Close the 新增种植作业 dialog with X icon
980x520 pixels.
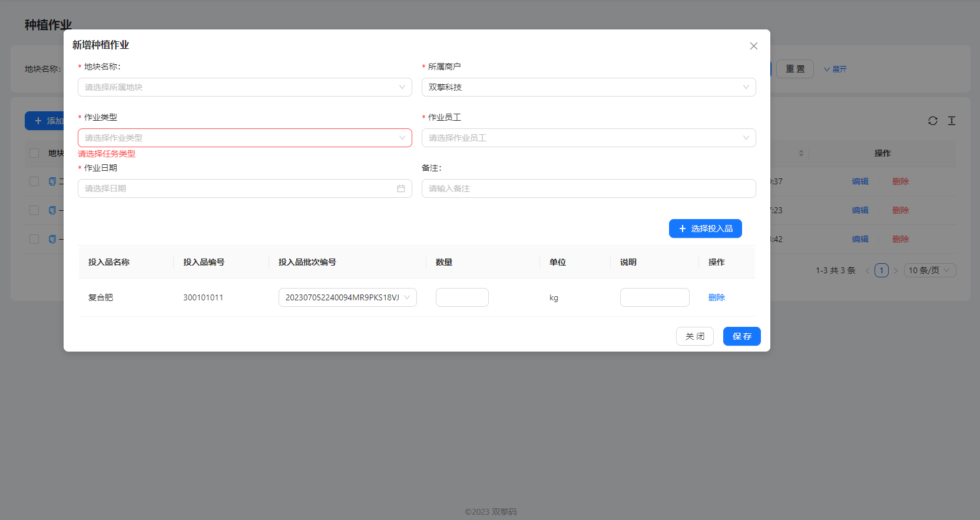tap(753, 46)
